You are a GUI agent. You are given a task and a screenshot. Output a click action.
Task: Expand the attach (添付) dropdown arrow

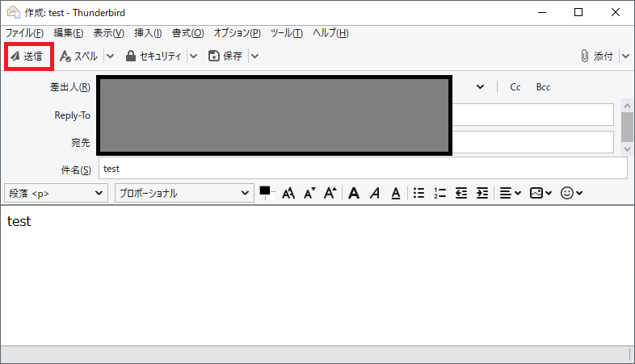click(x=625, y=56)
